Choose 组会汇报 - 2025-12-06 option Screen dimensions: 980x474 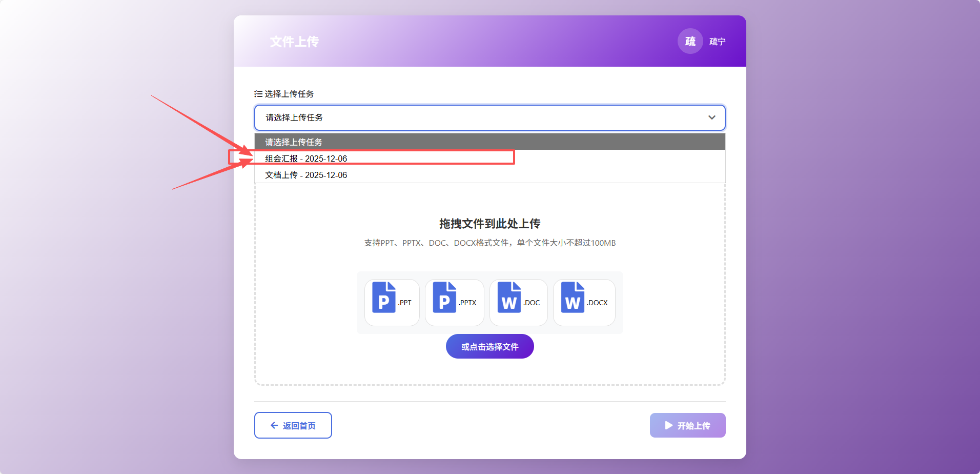(489, 159)
